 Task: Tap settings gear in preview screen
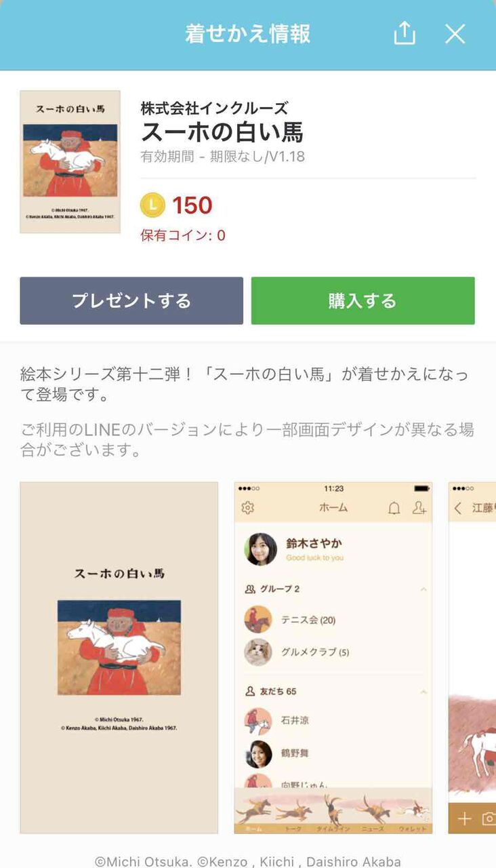pos(248,508)
